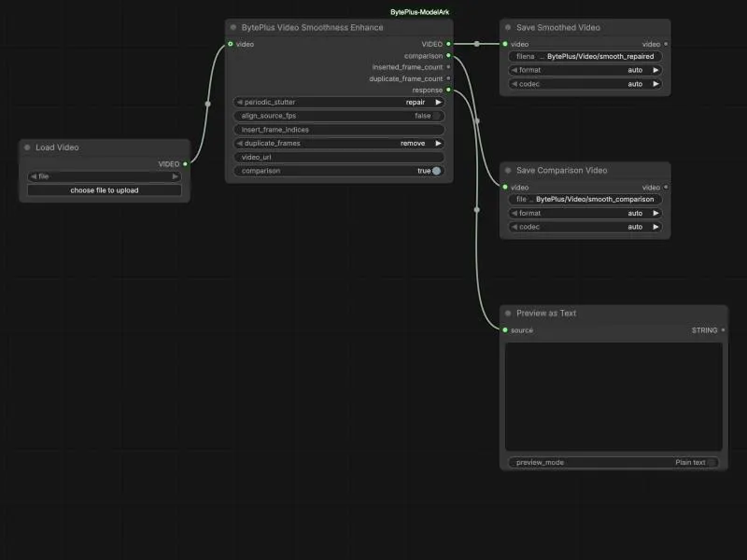Click the insert_frame_indices field

click(339, 130)
